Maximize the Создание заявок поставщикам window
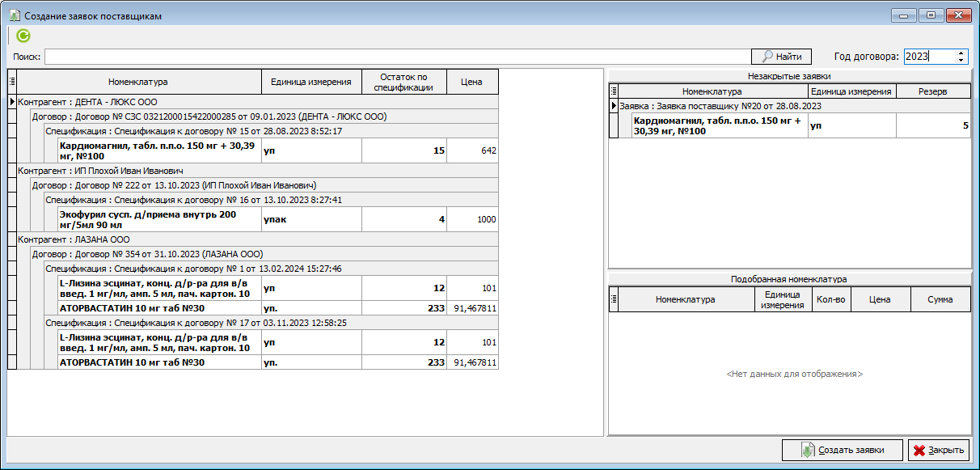980x470 pixels. click(x=931, y=15)
